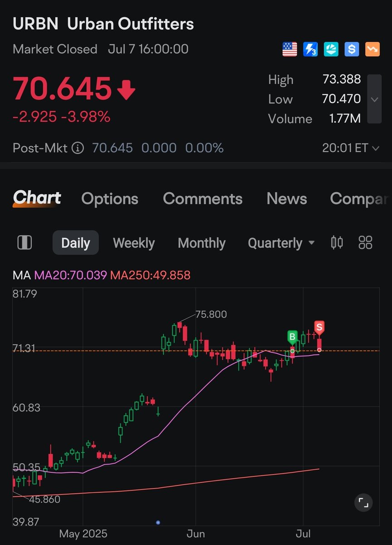This screenshot has width=392, height=545.
Task: Tap the 75.800 high price label on chart
Action: point(211,314)
